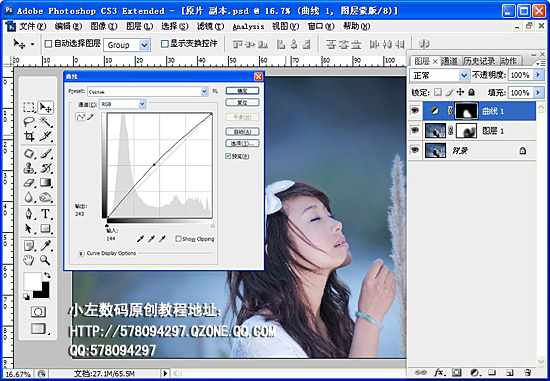The height and width of the screenshot is (381, 550).
Task: Click the add layer style fx icon
Action: (x=439, y=373)
